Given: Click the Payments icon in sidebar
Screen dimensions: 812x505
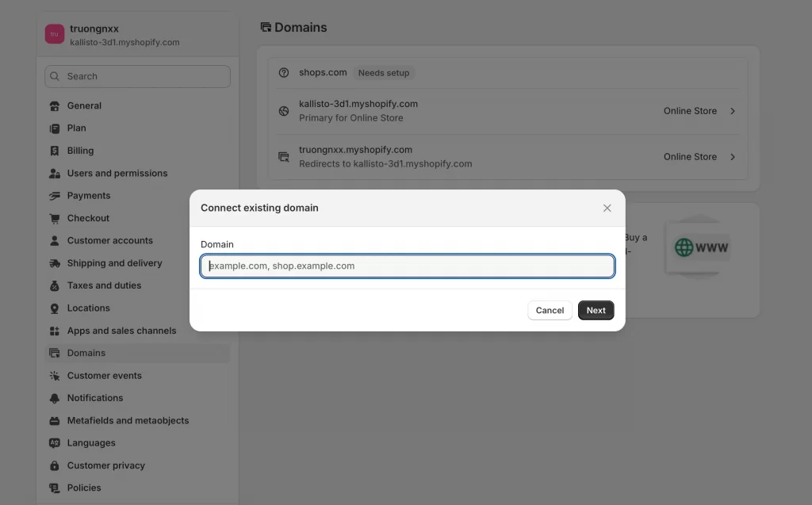Looking at the screenshot, I should click(x=55, y=196).
